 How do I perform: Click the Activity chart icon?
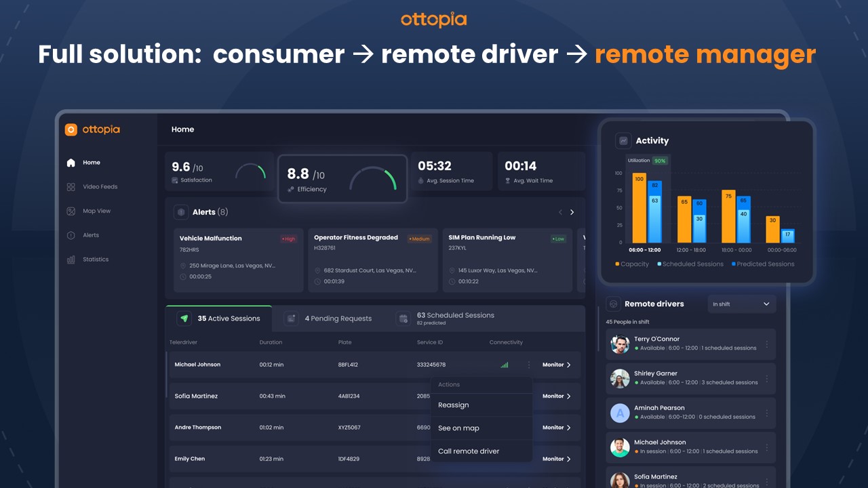click(x=623, y=141)
